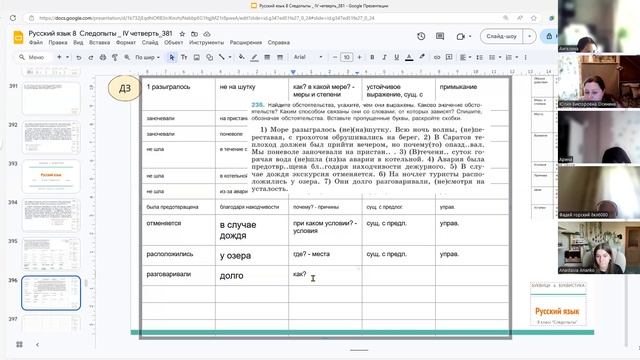Viewport: 640px width, 360px height.
Task: Click the redo arrow
Action: pyautogui.click(x=91, y=58)
